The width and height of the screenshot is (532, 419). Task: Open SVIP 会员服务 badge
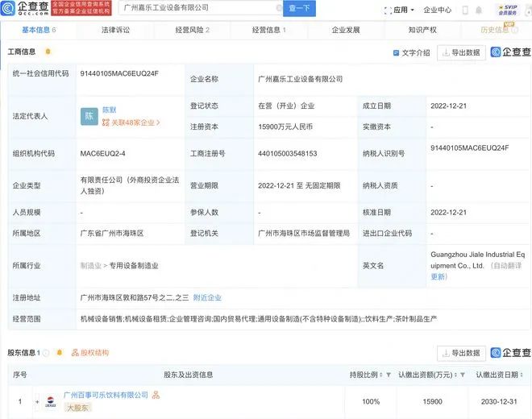(x=508, y=10)
